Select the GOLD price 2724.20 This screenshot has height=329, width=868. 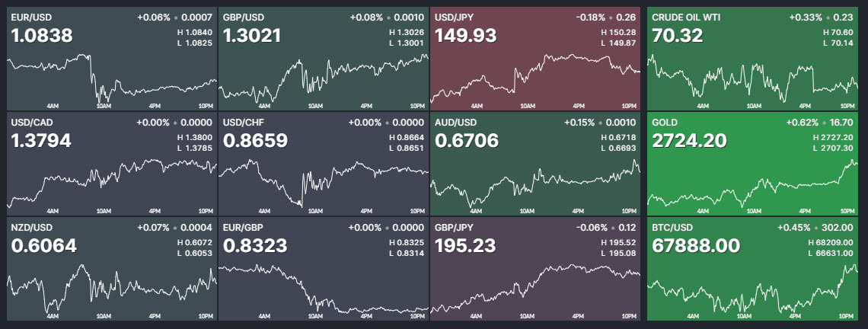point(690,141)
